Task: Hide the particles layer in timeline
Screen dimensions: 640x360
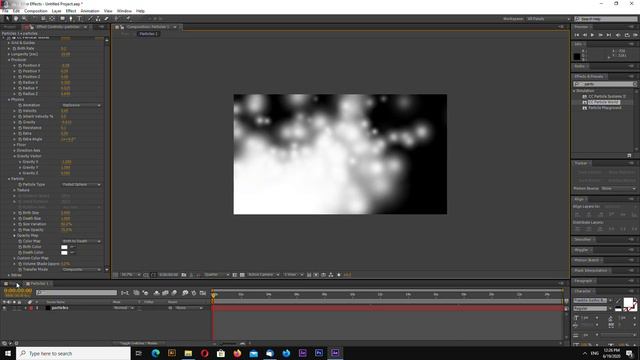Action: 4,308
